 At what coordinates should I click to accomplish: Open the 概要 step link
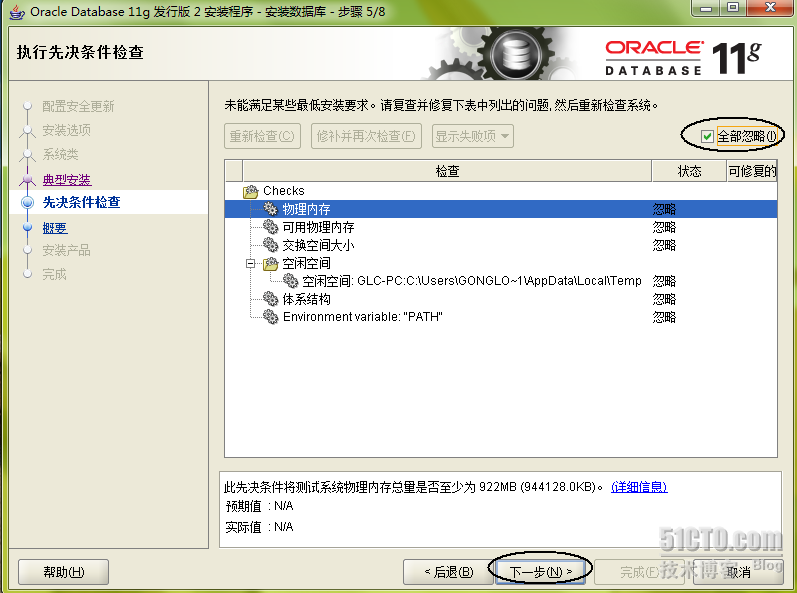click(x=55, y=228)
